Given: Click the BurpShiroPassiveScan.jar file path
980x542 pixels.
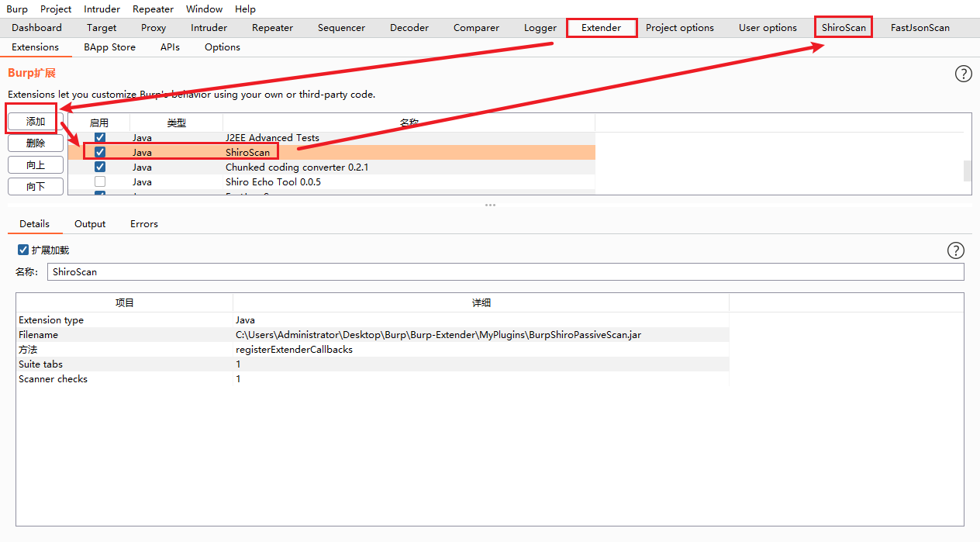Looking at the screenshot, I should pos(438,335).
